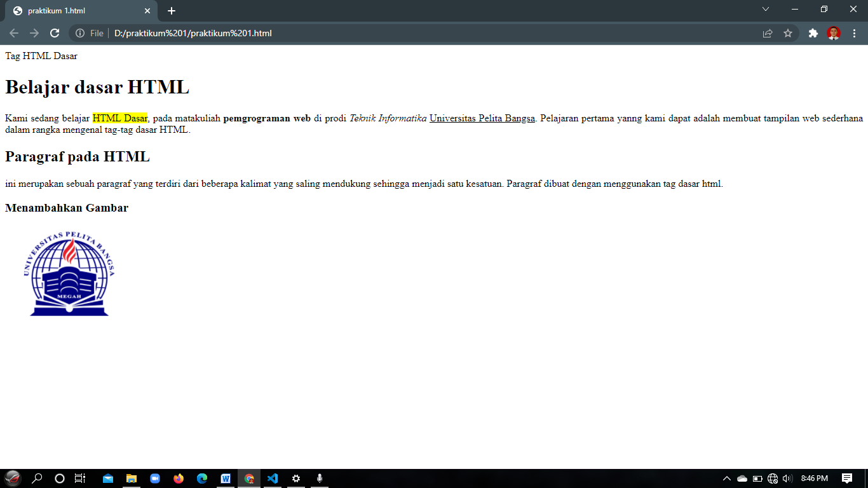Viewport: 868px width, 488px height.
Task: Share this page from the address bar
Action: tap(768, 33)
